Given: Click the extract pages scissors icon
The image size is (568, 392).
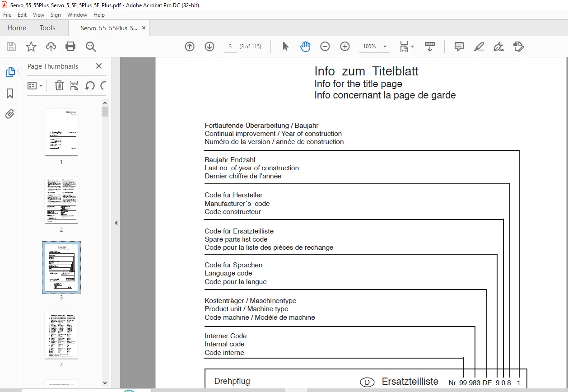Looking at the screenshot, I should click(74, 85).
